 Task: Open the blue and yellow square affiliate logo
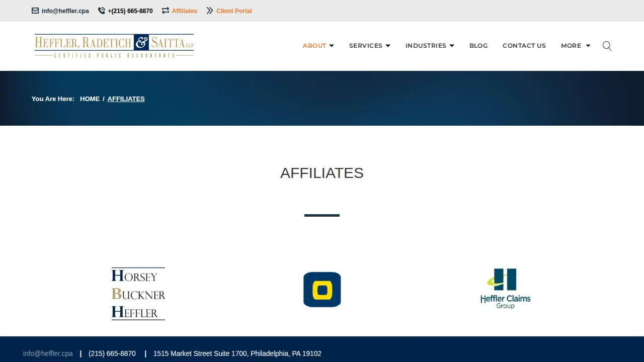click(322, 290)
